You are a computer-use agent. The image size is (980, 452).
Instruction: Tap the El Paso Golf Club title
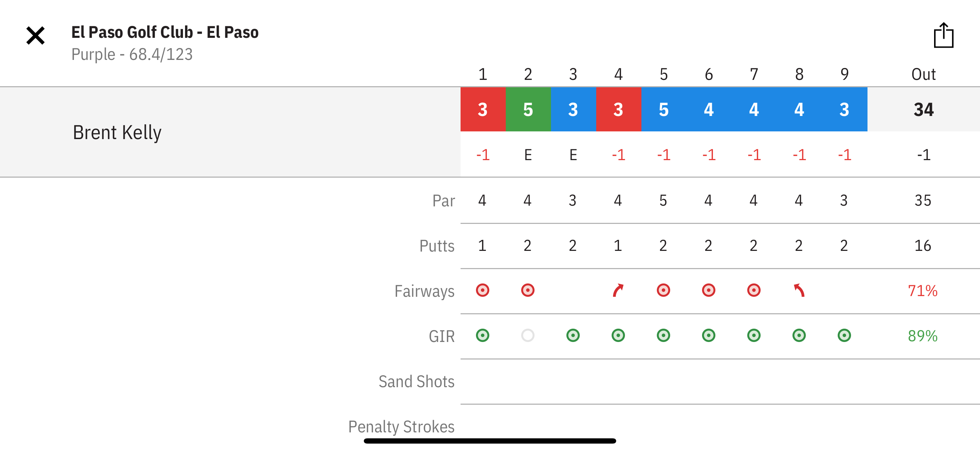[165, 32]
